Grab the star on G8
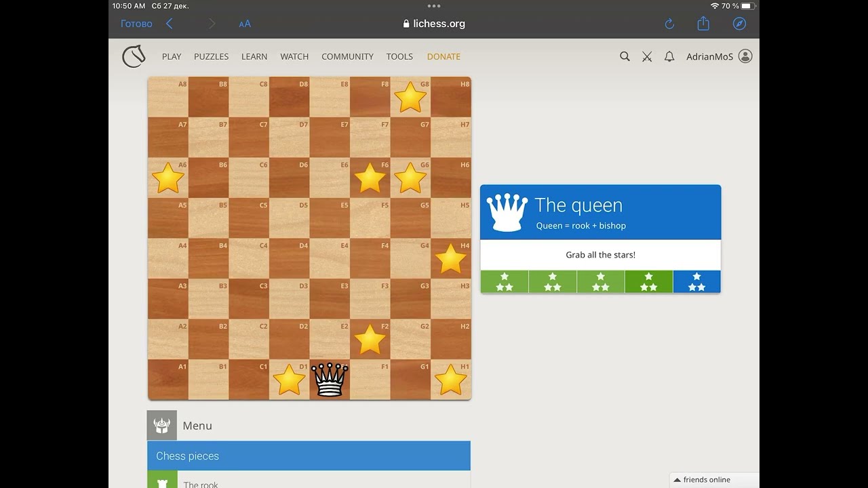Image resolution: width=868 pixels, height=488 pixels. pos(410,97)
